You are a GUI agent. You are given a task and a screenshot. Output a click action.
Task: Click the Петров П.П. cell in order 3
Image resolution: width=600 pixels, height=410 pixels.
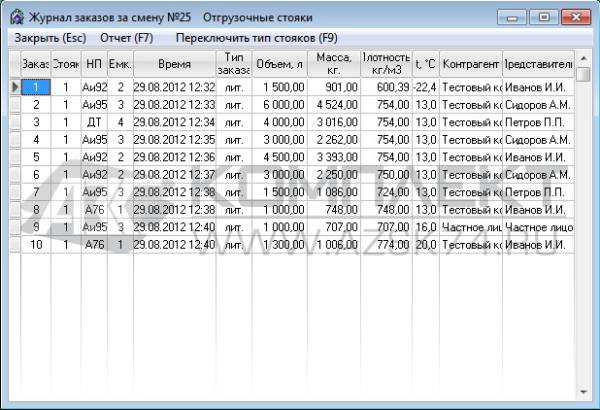[537, 122]
